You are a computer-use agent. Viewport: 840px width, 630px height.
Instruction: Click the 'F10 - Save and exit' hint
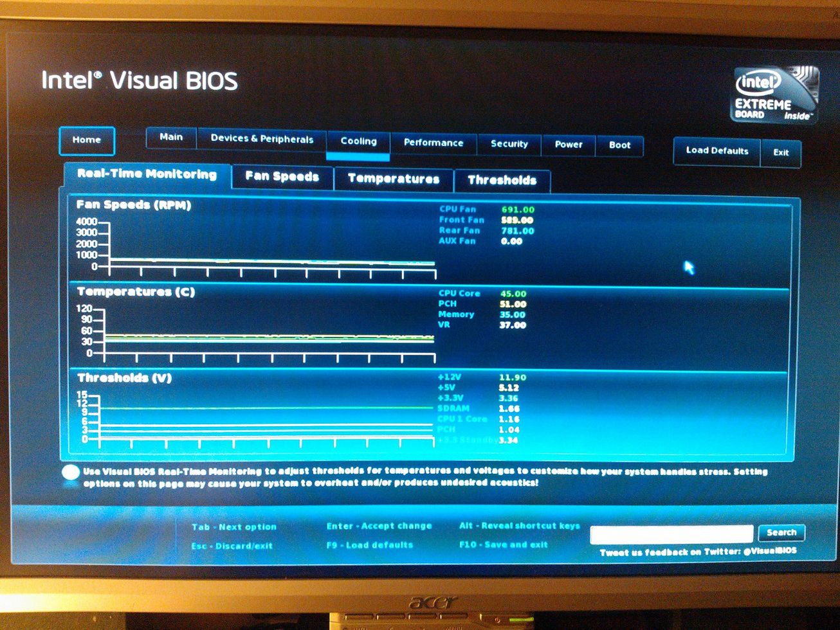point(504,544)
